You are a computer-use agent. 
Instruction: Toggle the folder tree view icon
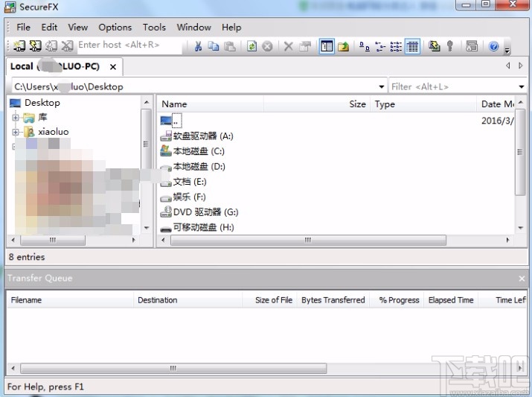pos(327,46)
